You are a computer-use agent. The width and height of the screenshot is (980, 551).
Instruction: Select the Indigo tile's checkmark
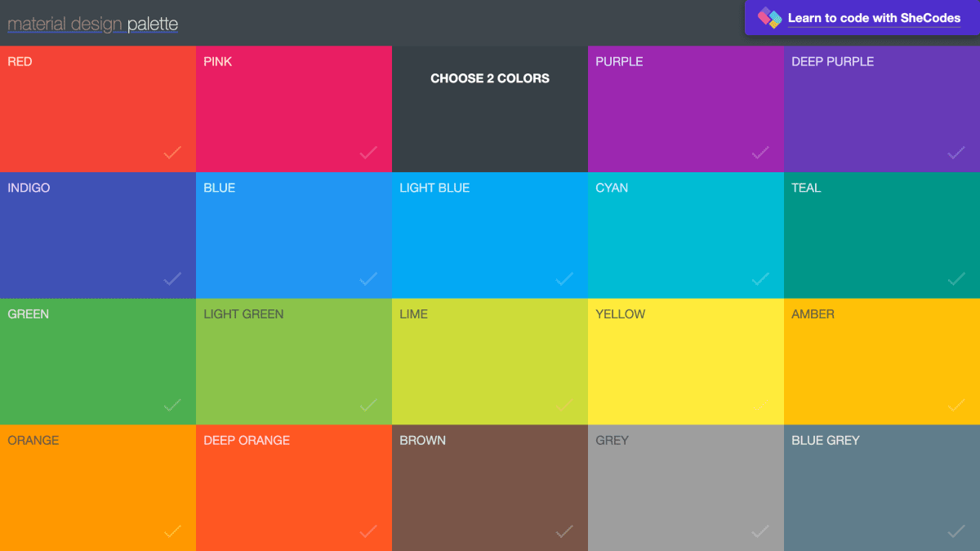[x=172, y=279]
